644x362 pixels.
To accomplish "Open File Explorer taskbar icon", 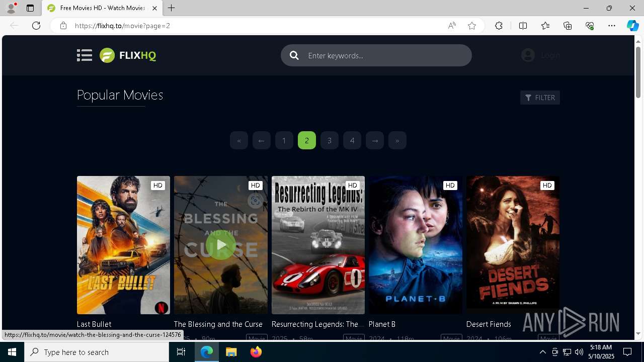I will tap(231, 352).
